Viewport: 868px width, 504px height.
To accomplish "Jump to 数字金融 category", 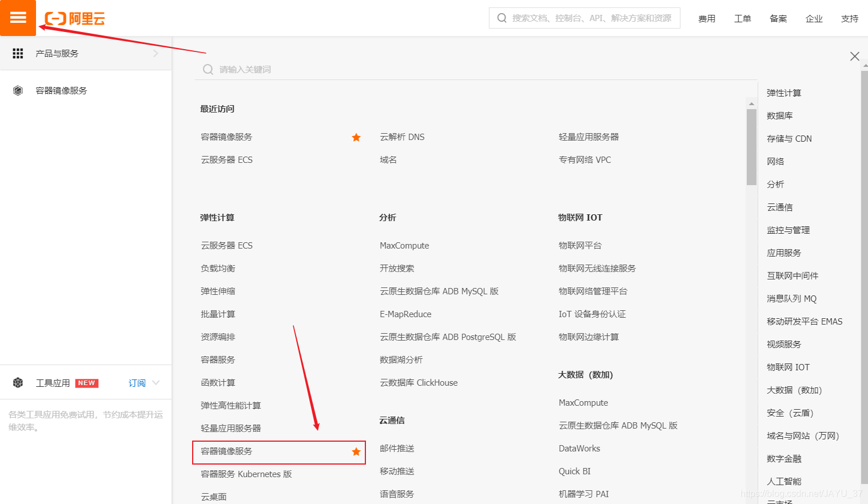I will (x=784, y=459).
